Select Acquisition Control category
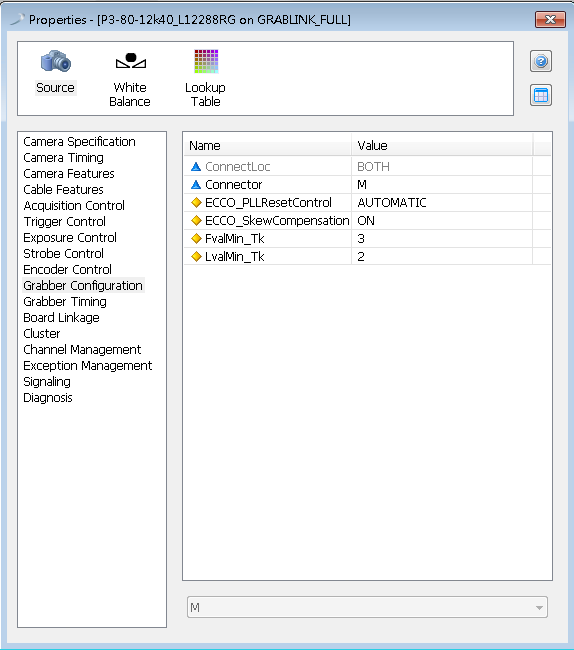The height and width of the screenshot is (650, 574). 74,206
